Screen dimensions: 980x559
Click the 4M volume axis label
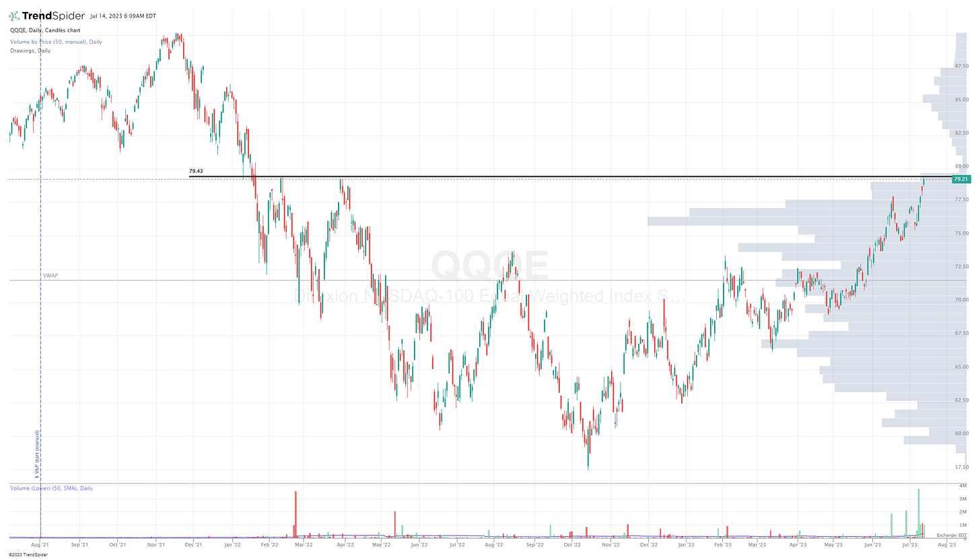click(x=964, y=486)
